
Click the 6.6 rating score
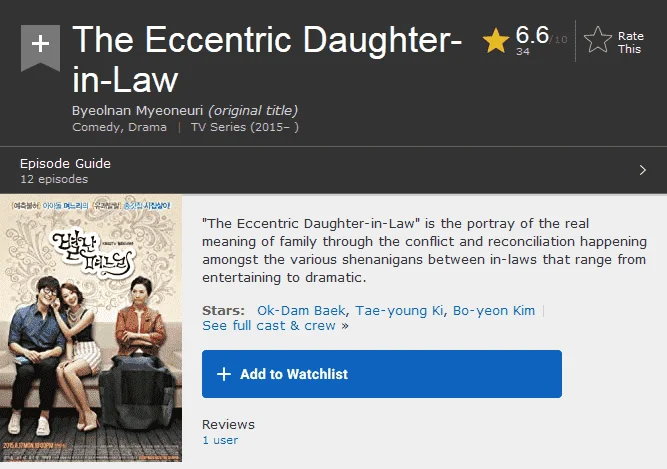coord(532,34)
